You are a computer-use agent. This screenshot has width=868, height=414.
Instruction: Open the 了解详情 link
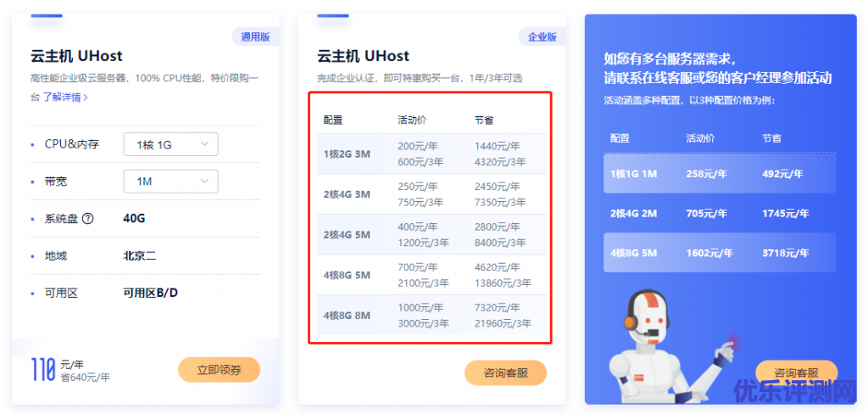pos(61,98)
